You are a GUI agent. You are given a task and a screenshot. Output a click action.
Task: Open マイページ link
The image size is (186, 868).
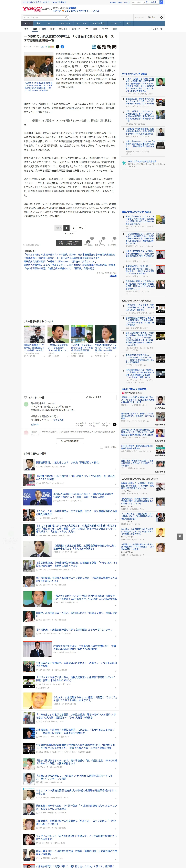[139, 17]
